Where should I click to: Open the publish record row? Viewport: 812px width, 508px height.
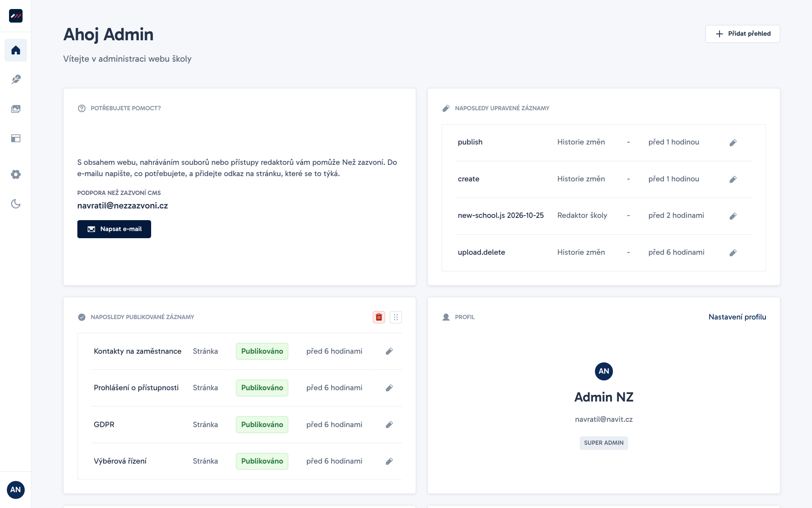(604, 143)
